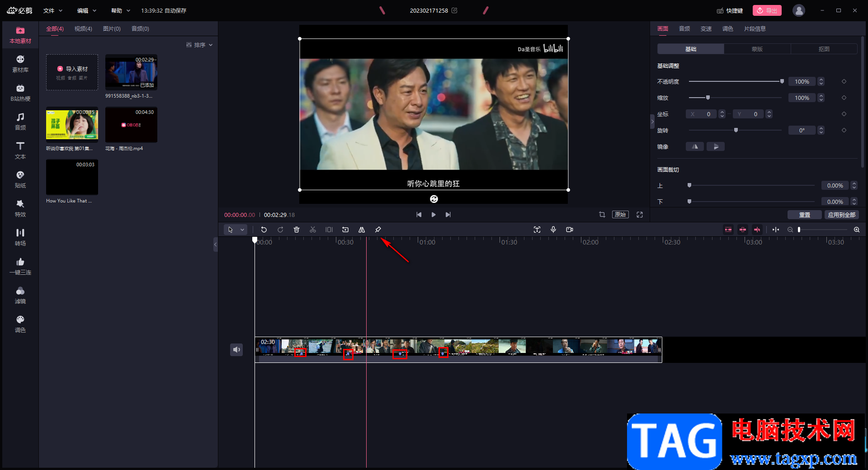The height and width of the screenshot is (470, 868).
Task: Adjust the 旋转 rotation slider
Action: (x=736, y=130)
